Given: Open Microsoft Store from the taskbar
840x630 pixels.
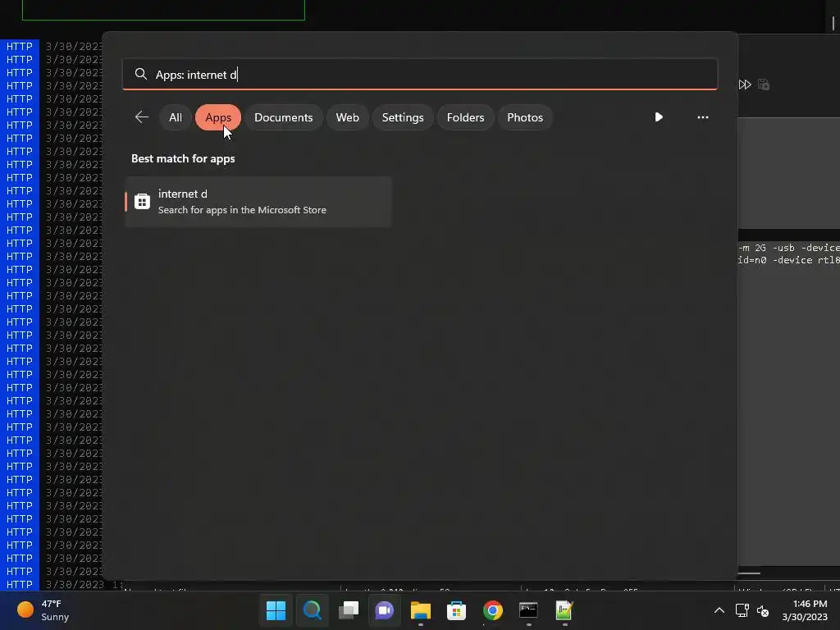Looking at the screenshot, I should 456,610.
